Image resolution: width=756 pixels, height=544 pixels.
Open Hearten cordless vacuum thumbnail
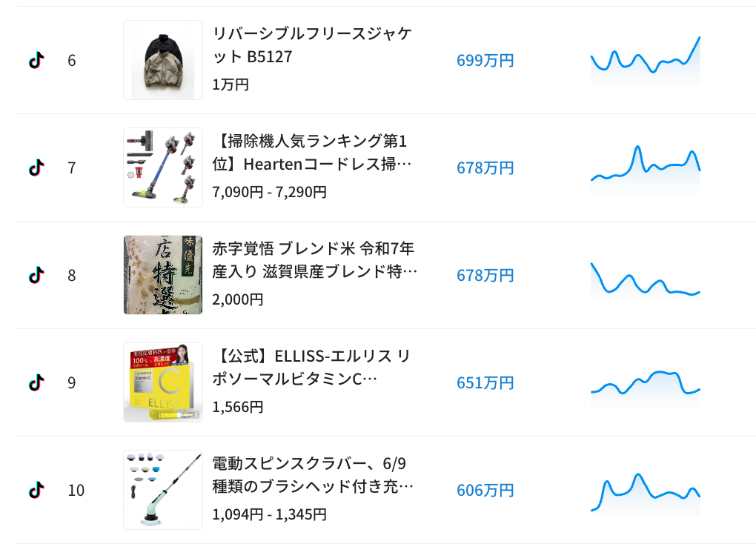pyautogui.click(x=163, y=167)
